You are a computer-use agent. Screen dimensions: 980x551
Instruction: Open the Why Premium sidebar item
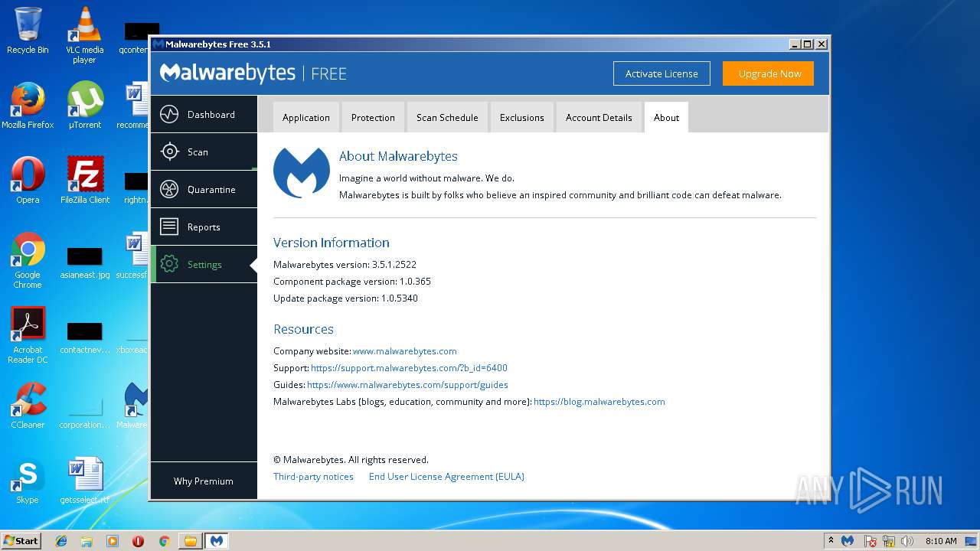click(x=204, y=481)
